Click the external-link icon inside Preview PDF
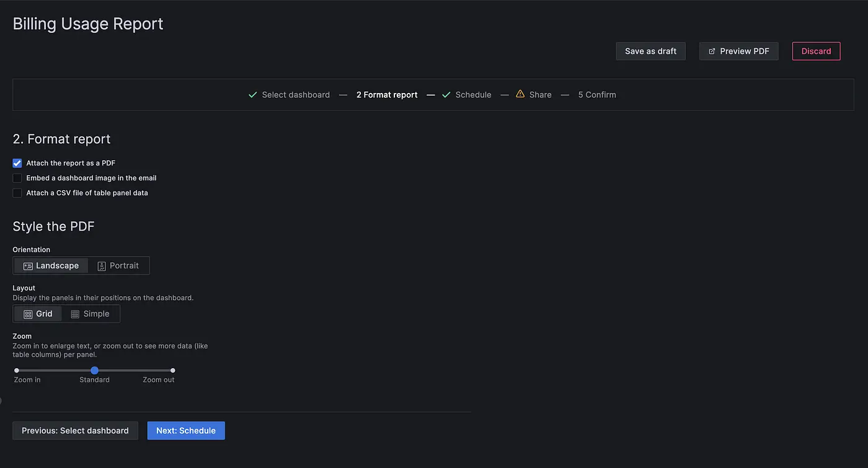The width and height of the screenshot is (868, 468). pos(712,51)
